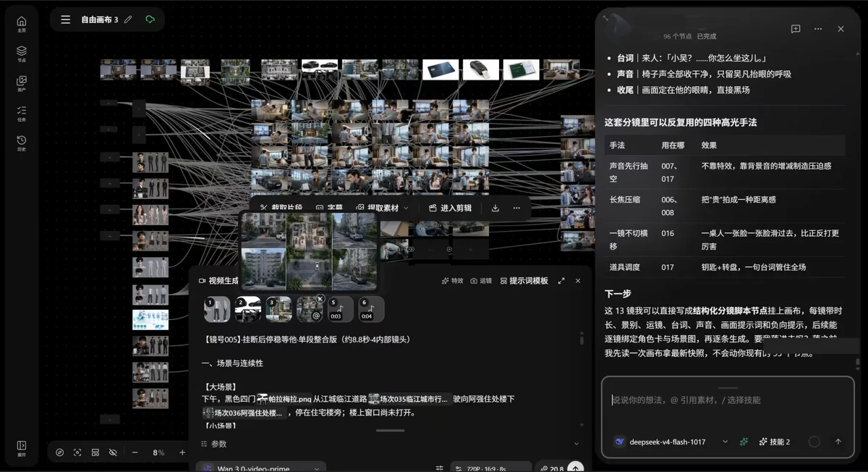Open the 资产 assets sidebar icon
Screen dimensions: 868x472
[x=21, y=83]
